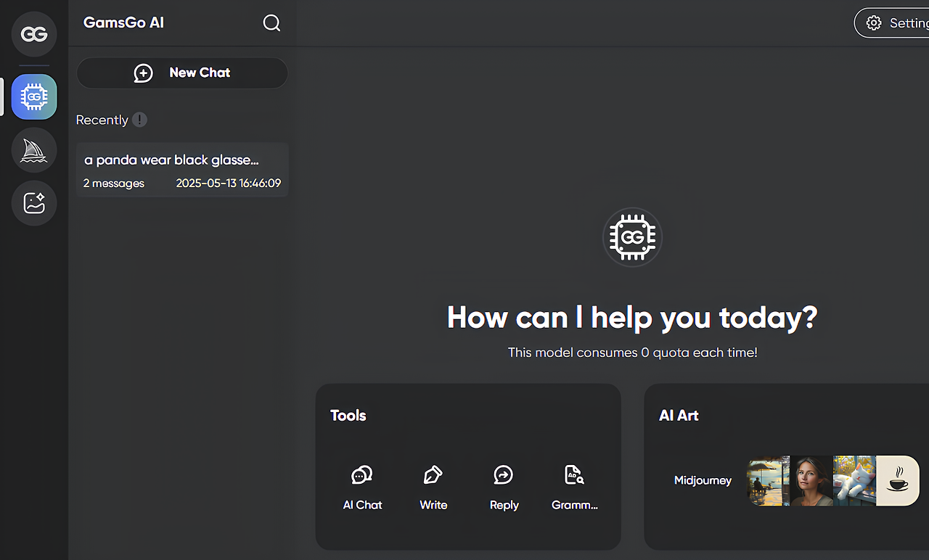929x560 pixels.
Task: Select the coffee cup art thumbnail
Action: point(898,481)
